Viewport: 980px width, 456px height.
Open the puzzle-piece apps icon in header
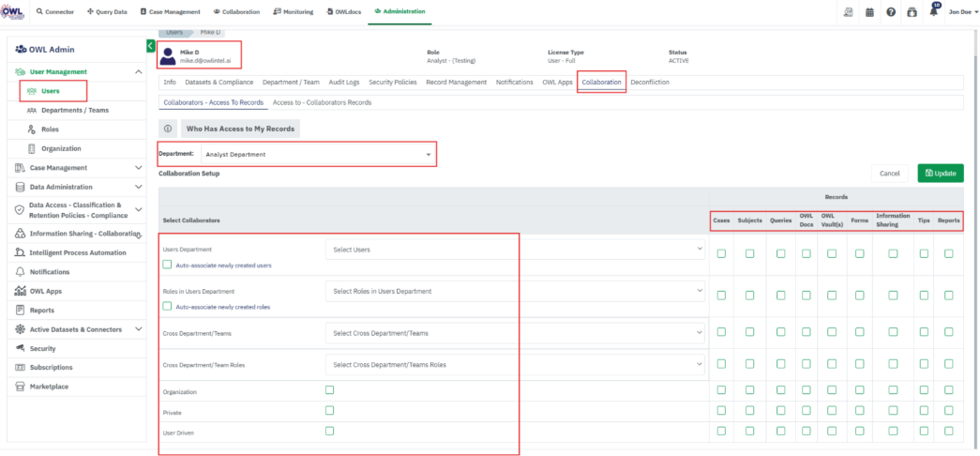coord(912,12)
